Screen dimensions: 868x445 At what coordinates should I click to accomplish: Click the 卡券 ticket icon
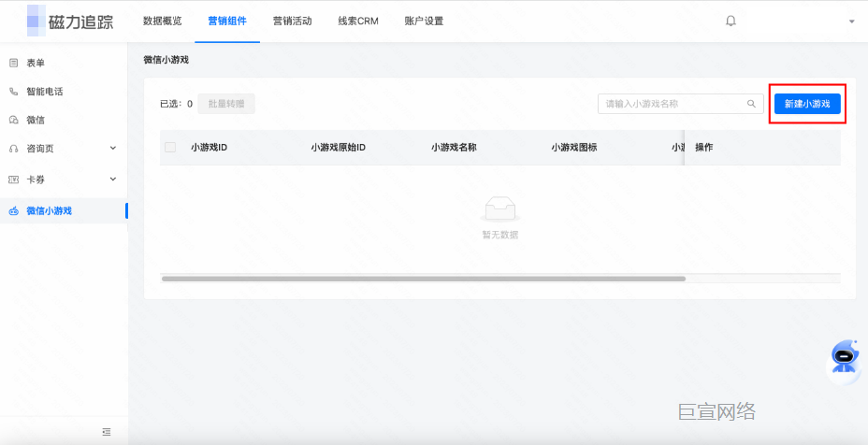pos(14,179)
